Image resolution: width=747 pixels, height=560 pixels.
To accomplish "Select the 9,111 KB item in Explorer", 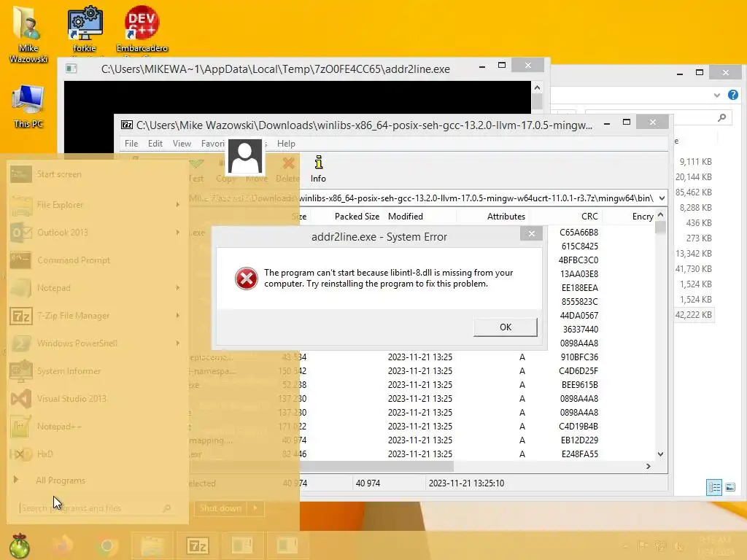I will [x=695, y=162].
